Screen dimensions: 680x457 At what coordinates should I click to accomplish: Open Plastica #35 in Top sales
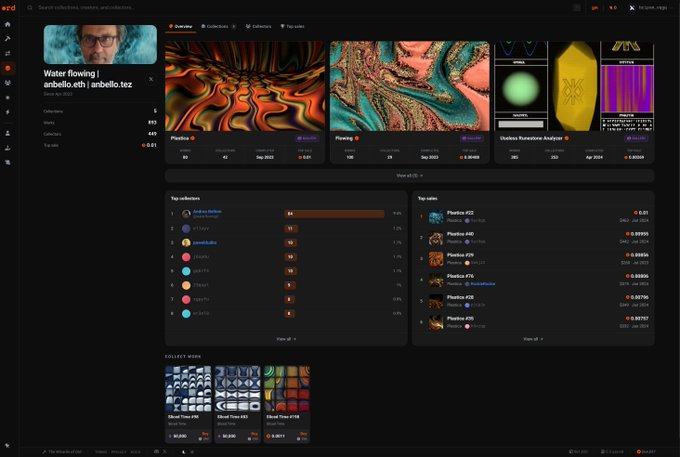tap(460, 318)
